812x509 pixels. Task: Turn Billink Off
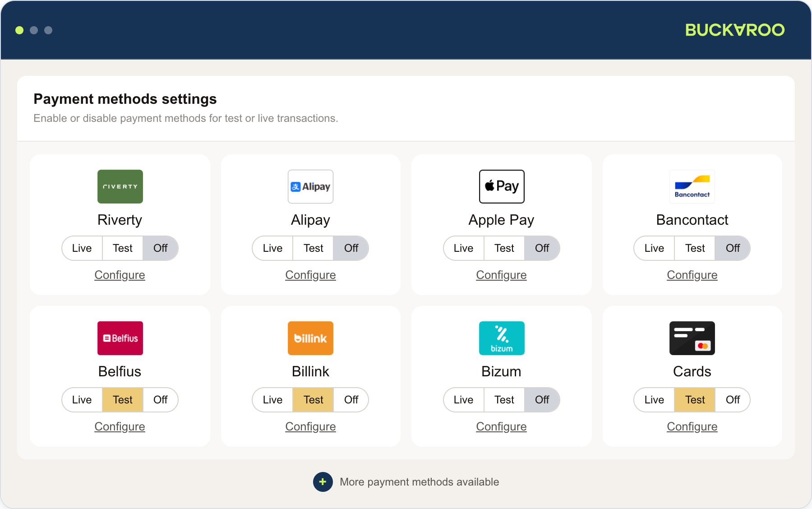(351, 400)
